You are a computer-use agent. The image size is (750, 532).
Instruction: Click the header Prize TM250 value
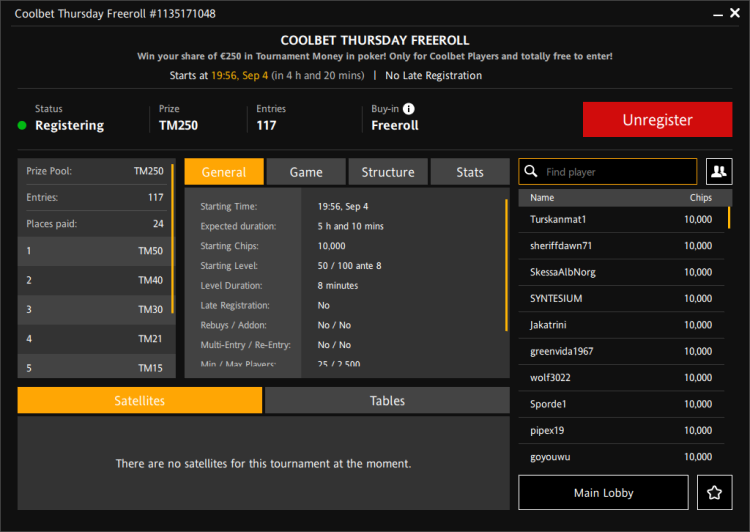coord(178,125)
